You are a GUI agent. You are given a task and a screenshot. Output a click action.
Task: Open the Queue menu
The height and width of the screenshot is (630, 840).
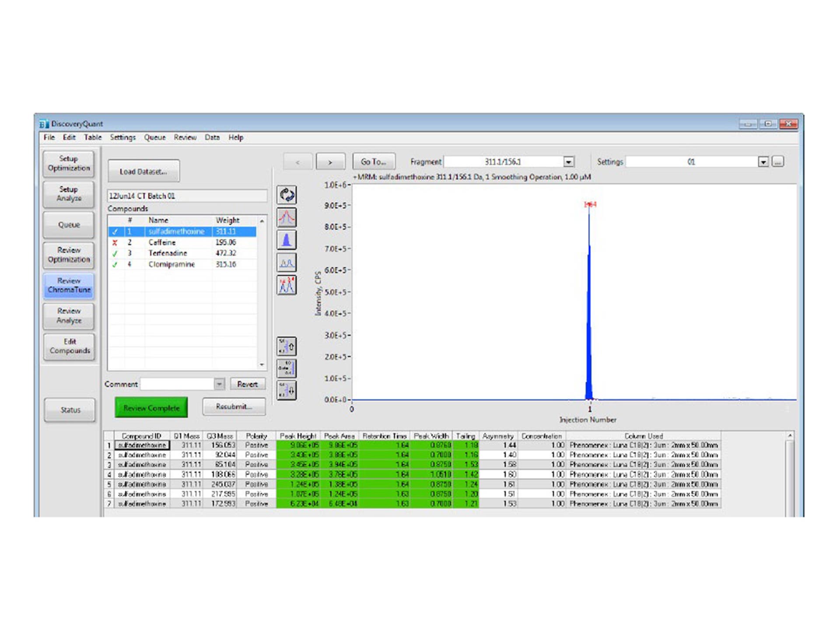155,137
